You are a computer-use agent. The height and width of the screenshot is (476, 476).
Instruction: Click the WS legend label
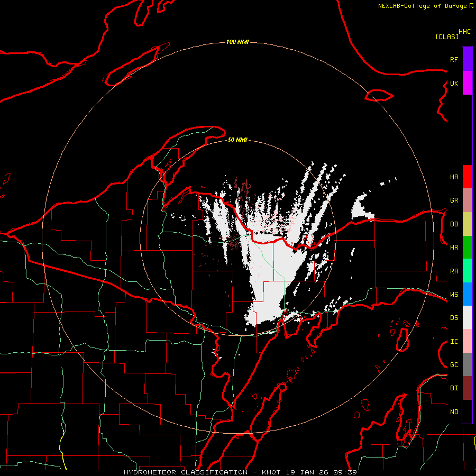pos(454,295)
